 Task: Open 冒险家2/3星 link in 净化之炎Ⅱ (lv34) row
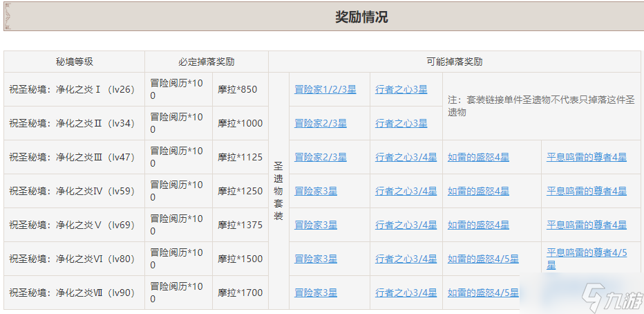tap(321, 123)
